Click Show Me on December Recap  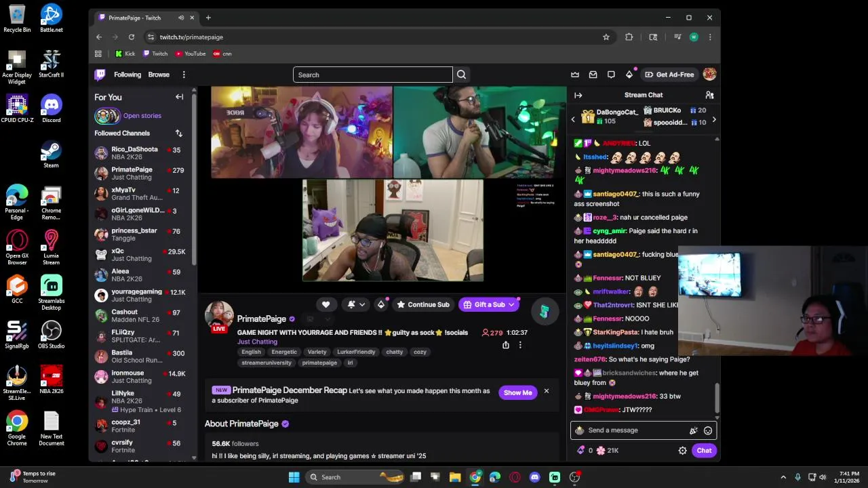pyautogui.click(x=517, y=392)
